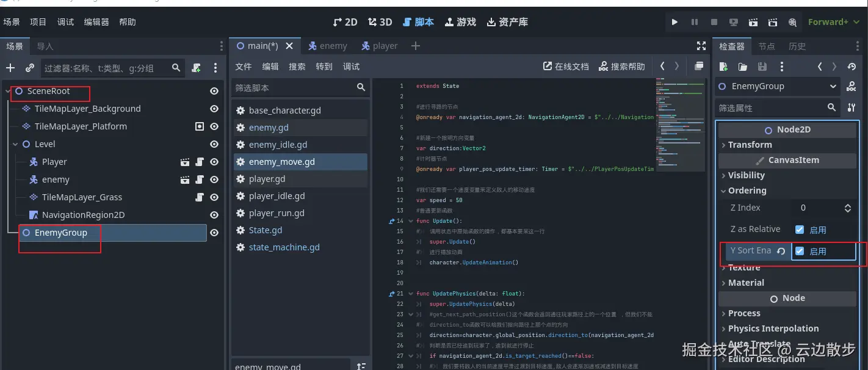Viewport: 868px width, 370px height.
Task: Add a new scene tab
Action: click(416, 46)
